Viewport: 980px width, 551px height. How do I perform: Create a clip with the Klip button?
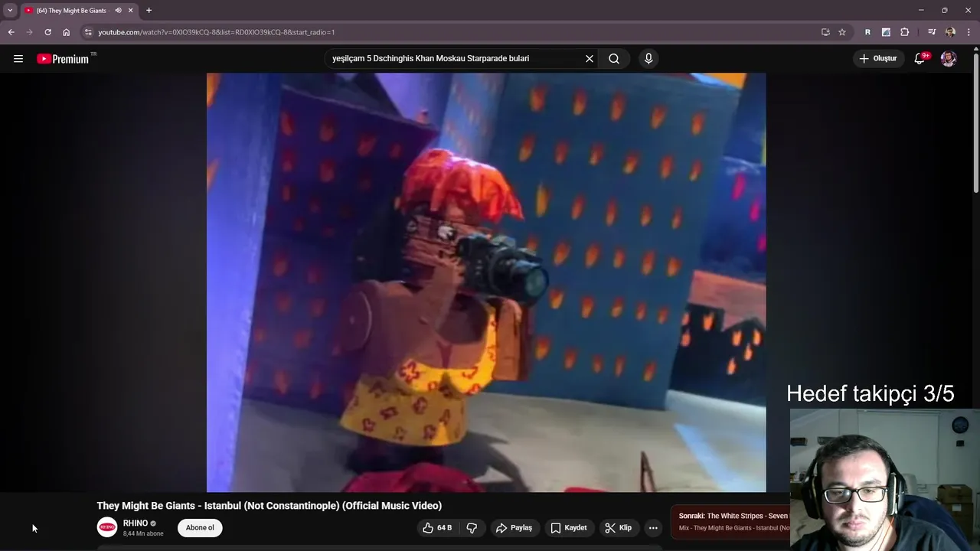click(x=619, y=528)
